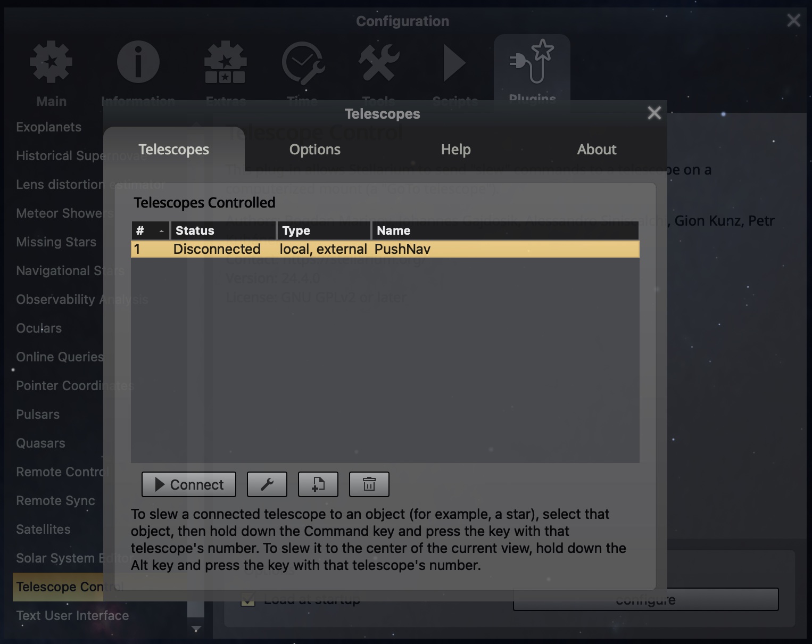Close the Telescopes dialog

654,113
